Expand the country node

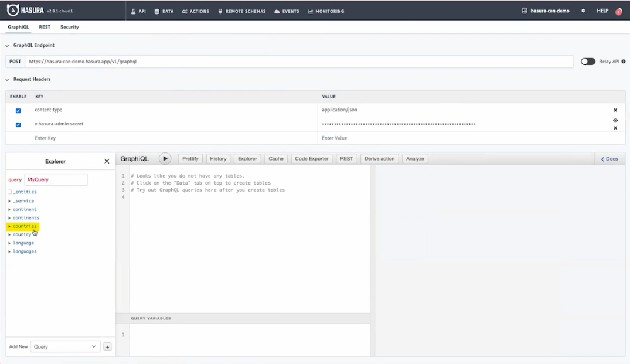pos(9,234)
